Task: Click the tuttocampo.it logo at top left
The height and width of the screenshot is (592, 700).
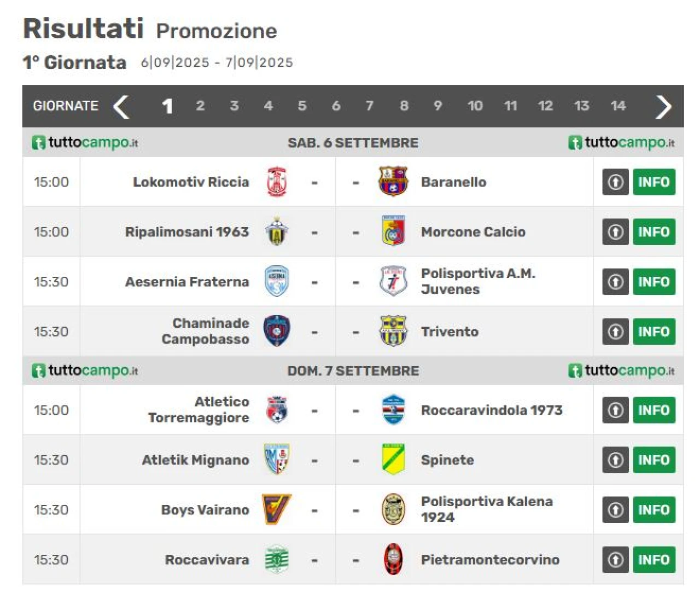Action: (x=85, y=143)
